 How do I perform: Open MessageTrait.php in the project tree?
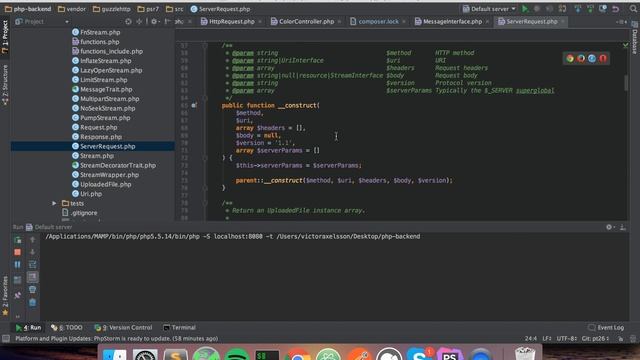(x=102, y=89)
